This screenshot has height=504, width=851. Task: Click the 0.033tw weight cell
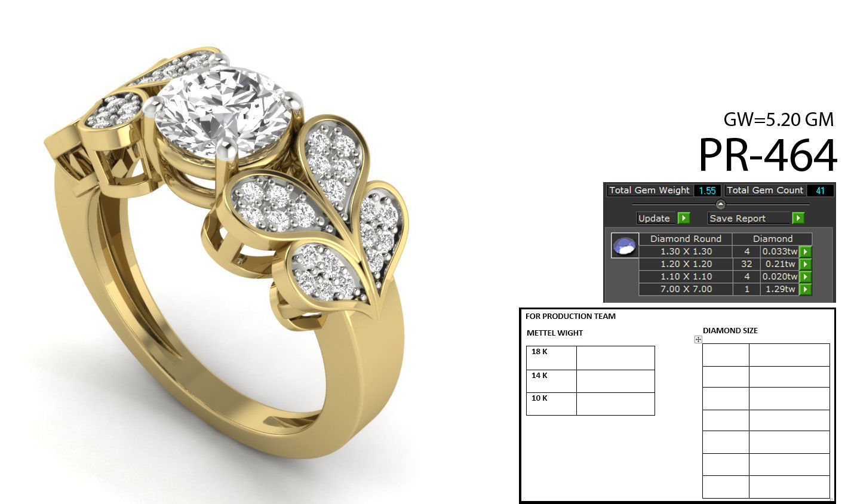click(779, 251)
